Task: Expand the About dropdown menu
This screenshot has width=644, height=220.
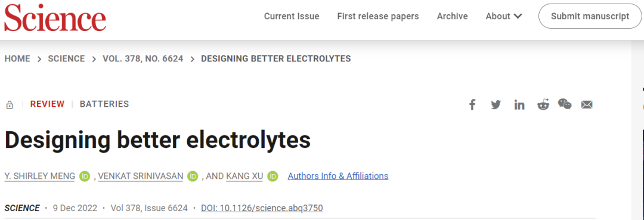Action: tap(504, 17)
